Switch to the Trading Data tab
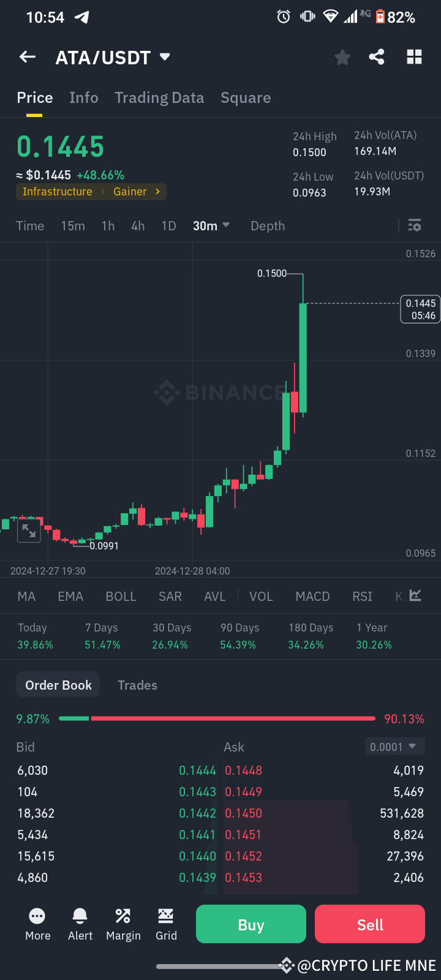The width and height of the screenshot is (441, 980). [x=159, y=97]
